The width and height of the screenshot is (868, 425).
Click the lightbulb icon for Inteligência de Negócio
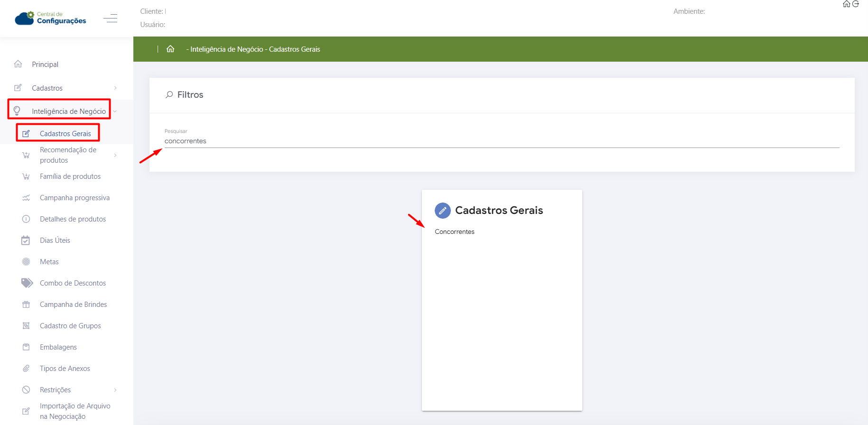(x=17, y=111)
